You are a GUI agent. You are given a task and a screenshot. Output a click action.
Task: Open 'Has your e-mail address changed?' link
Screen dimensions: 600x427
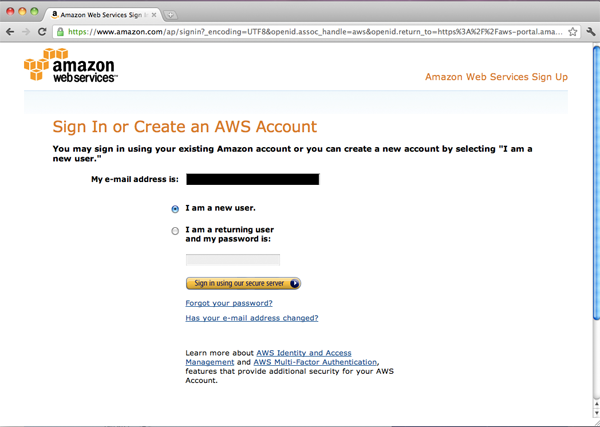pyautogui.click(x=252, y=318)
